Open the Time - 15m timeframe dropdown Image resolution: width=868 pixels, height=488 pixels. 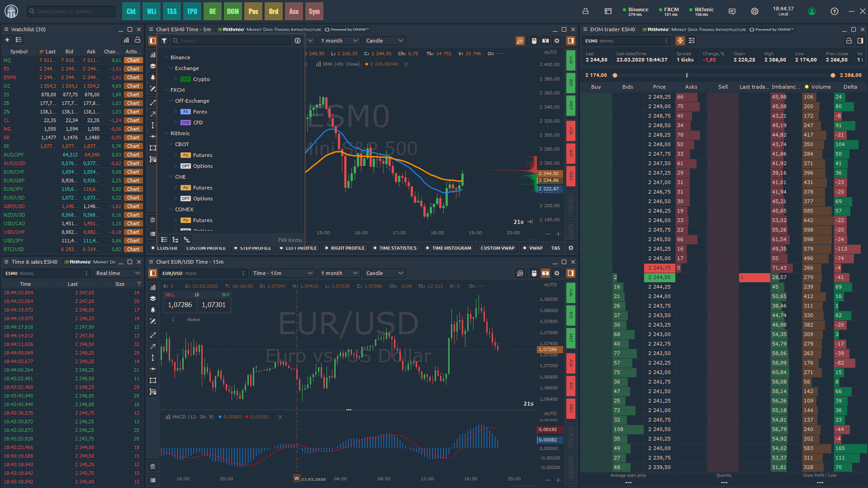click(x=283, y=273)
